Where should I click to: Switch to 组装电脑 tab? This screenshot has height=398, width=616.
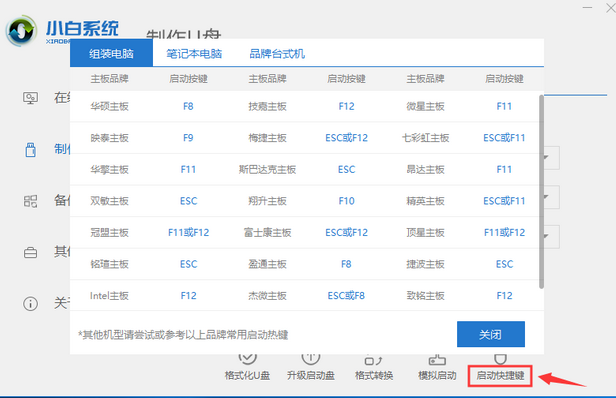(111, 53)
